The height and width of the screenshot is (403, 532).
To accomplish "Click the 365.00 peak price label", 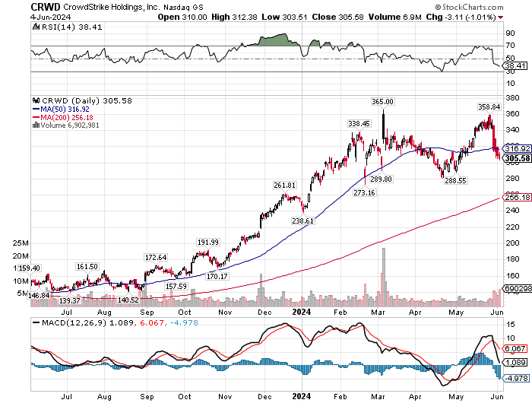I will click(x=382, y=102).
